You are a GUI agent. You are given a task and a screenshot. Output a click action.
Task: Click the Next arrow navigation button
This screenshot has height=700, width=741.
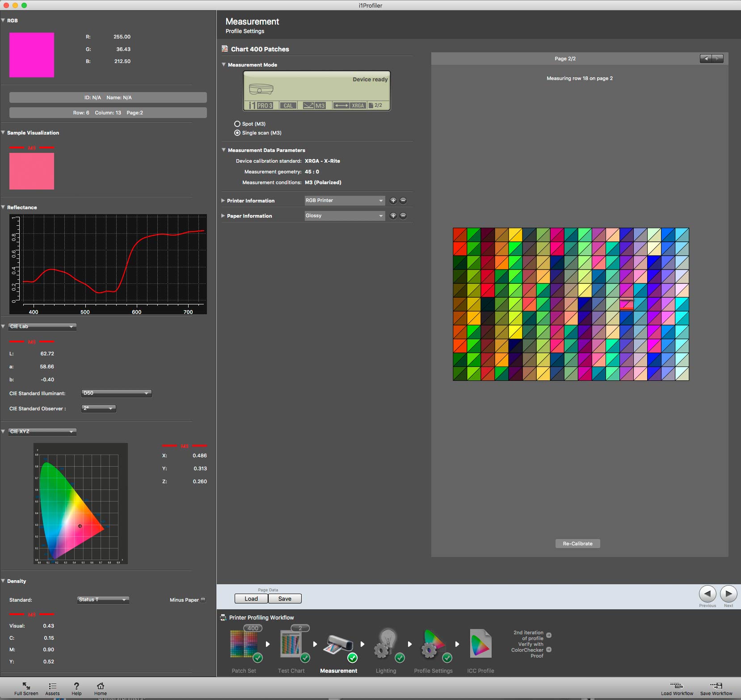tap(728, 594)
